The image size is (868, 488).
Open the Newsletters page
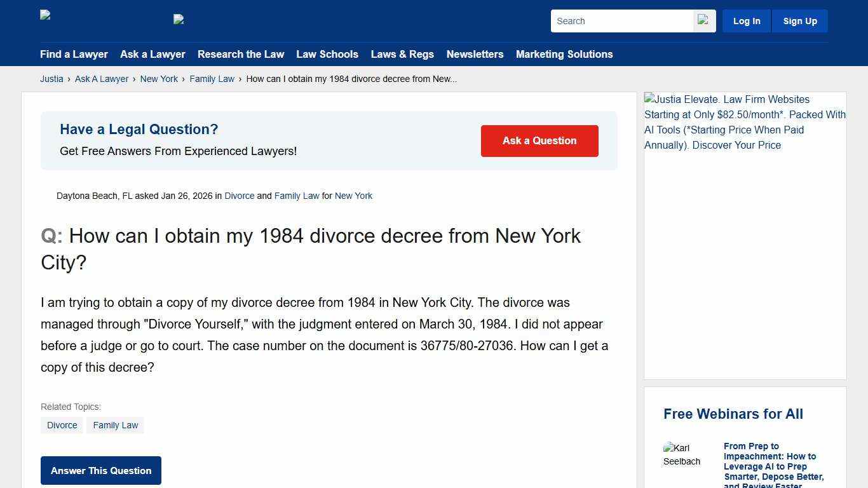[475, 55]
